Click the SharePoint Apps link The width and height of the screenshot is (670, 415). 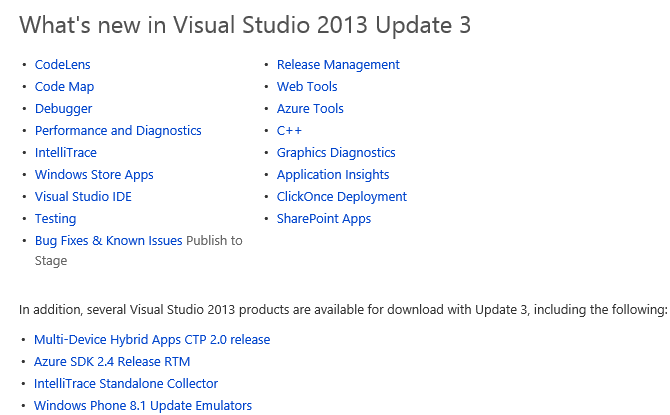pos(324,219)
